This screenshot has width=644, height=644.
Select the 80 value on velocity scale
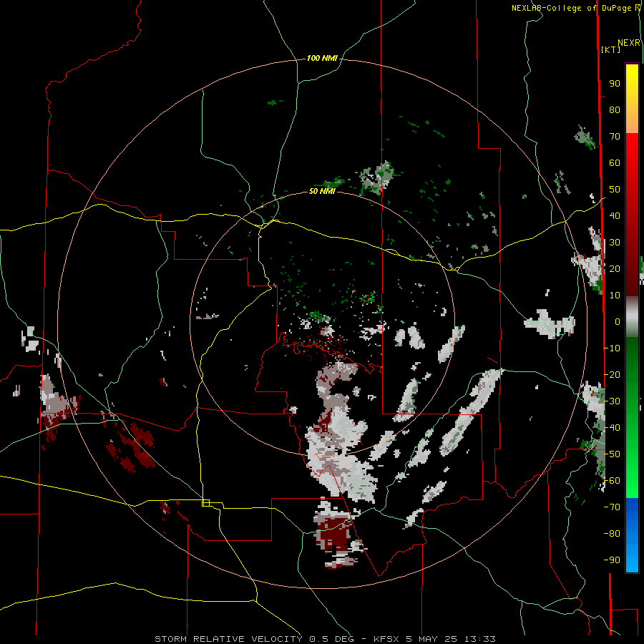615,110
